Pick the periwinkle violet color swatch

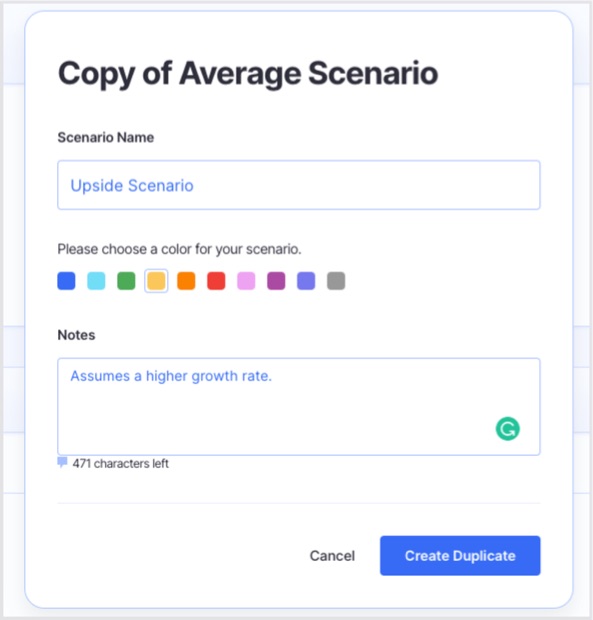point(306,281)
